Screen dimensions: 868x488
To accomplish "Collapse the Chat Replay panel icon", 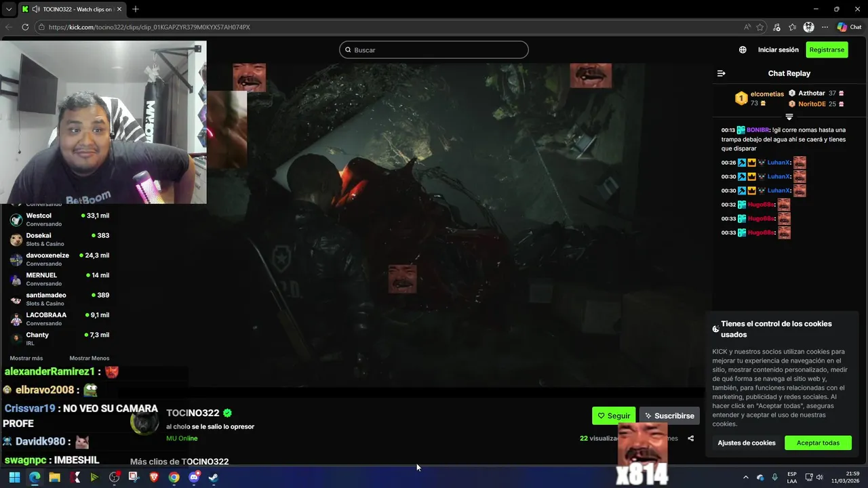I will 722,73.
